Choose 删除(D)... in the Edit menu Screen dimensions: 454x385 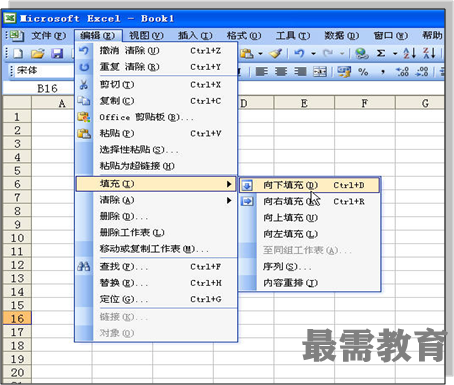tap(156, 216)
